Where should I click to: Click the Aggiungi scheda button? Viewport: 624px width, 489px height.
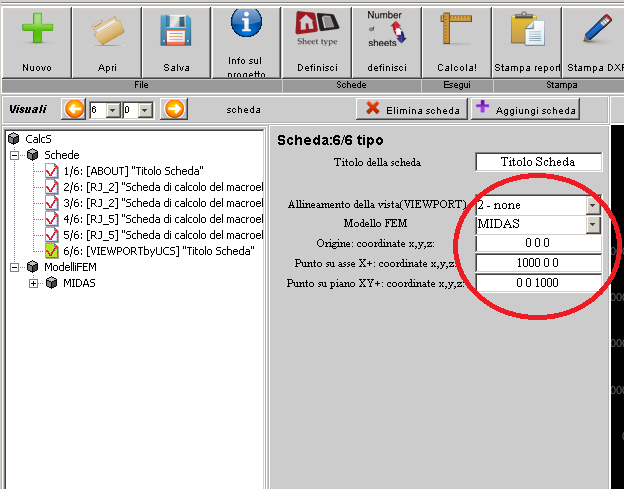(x=525, y=109)
